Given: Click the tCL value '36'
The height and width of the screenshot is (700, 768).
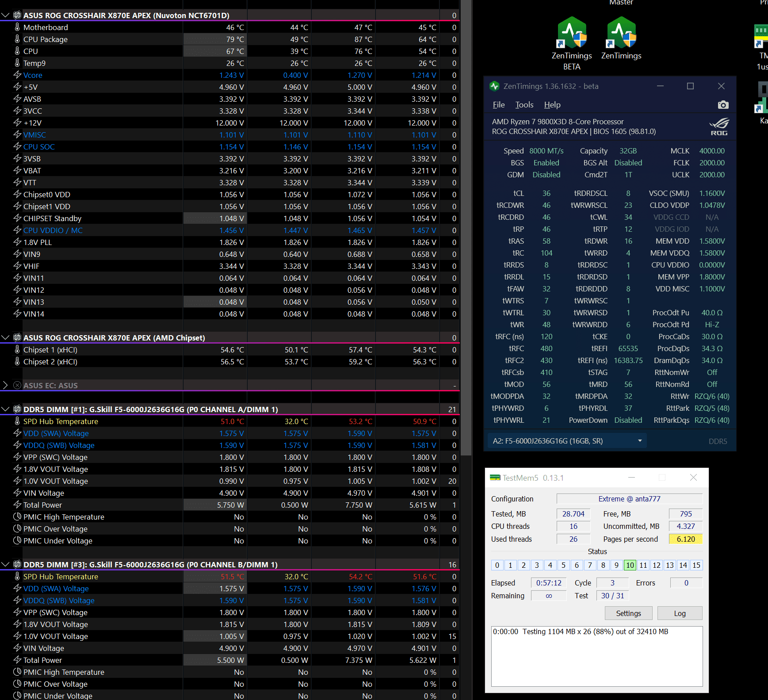Looking at the screenshot, I should click(x=546, y=193).
